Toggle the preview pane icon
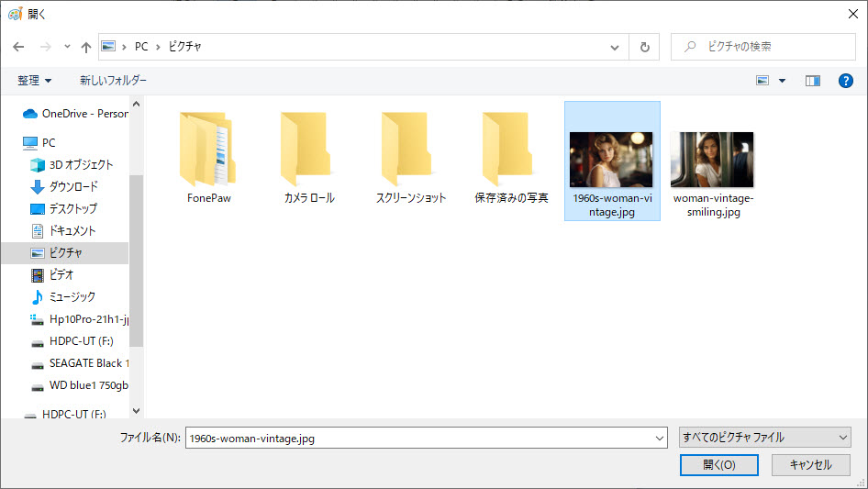 click(812, 81)
